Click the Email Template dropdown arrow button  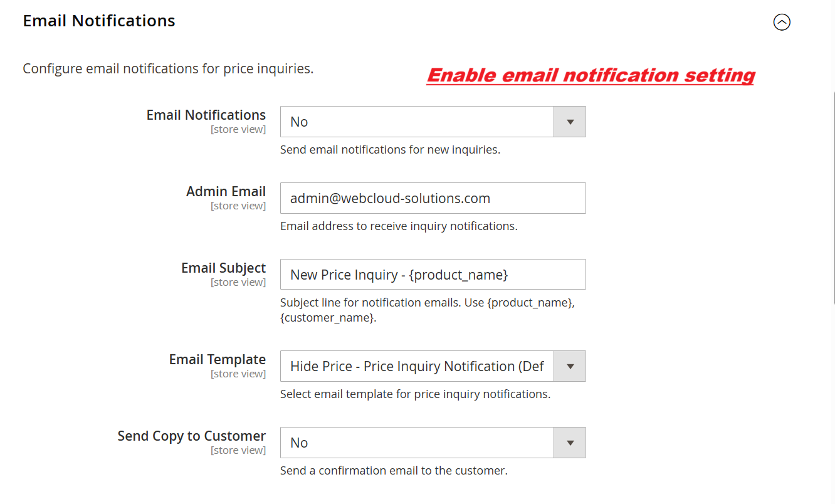pyautogui.click(x=570, y=366)
